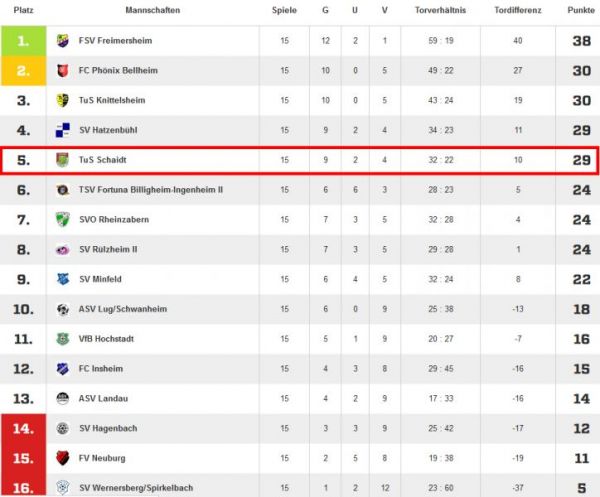
Task: Click the TuS Knittelsheim club crest
Action: tap(63, 100)
